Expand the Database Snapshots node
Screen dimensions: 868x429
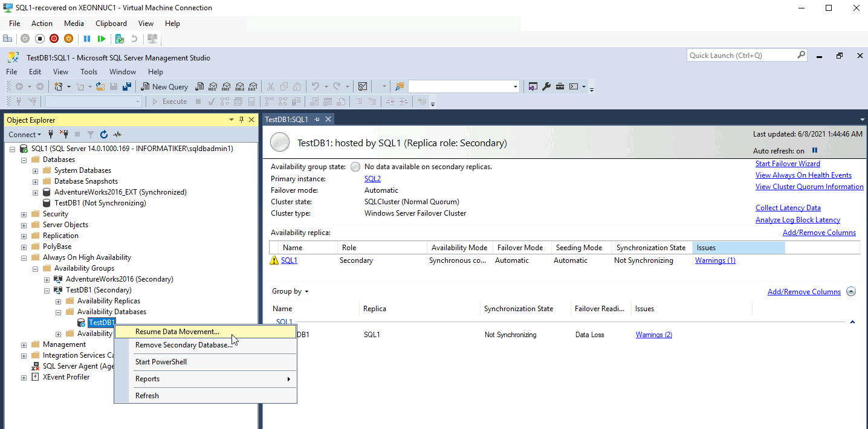click(x=36, y=181)
